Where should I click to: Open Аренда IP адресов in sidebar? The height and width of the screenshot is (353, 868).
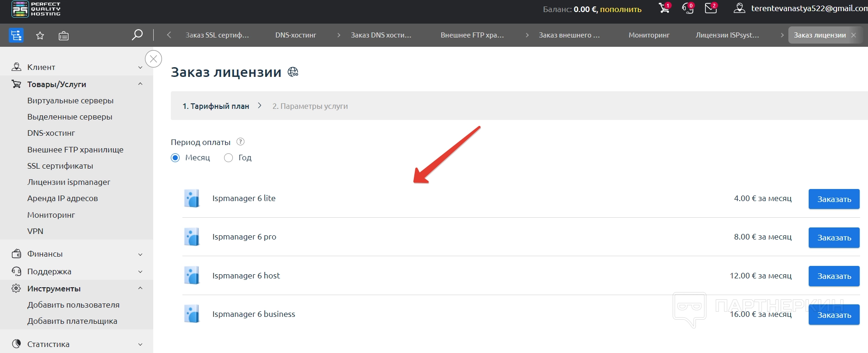pos(62,198)
